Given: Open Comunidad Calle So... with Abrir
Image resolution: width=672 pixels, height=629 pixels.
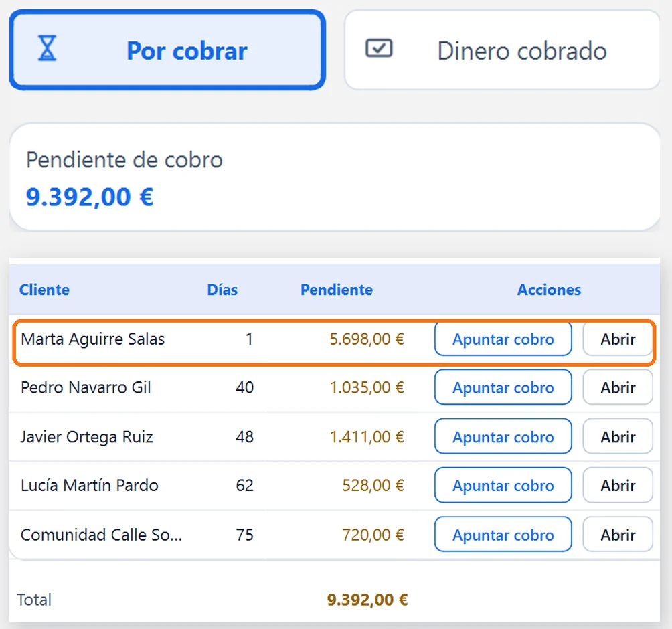Looking at the screenshot, I should point(618,535).
